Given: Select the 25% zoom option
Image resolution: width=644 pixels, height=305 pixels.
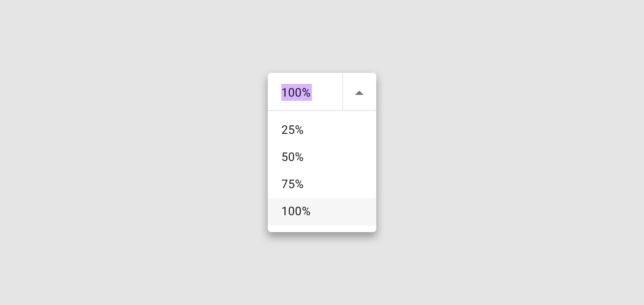Looking at the screenshot, I should click(322, 130).
